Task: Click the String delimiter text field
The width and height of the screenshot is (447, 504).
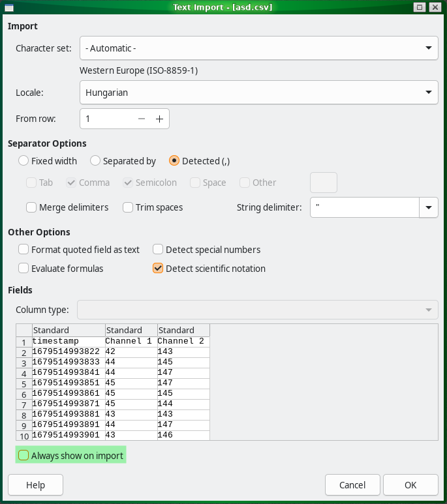Action: tap(364, 207)
